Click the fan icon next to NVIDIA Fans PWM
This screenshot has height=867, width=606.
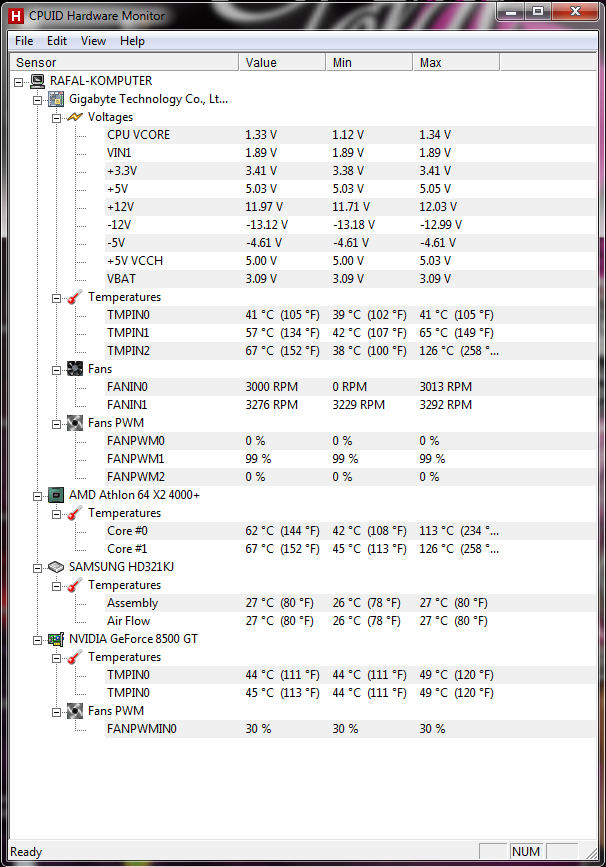pyautogui.click(x=75, y=711)
